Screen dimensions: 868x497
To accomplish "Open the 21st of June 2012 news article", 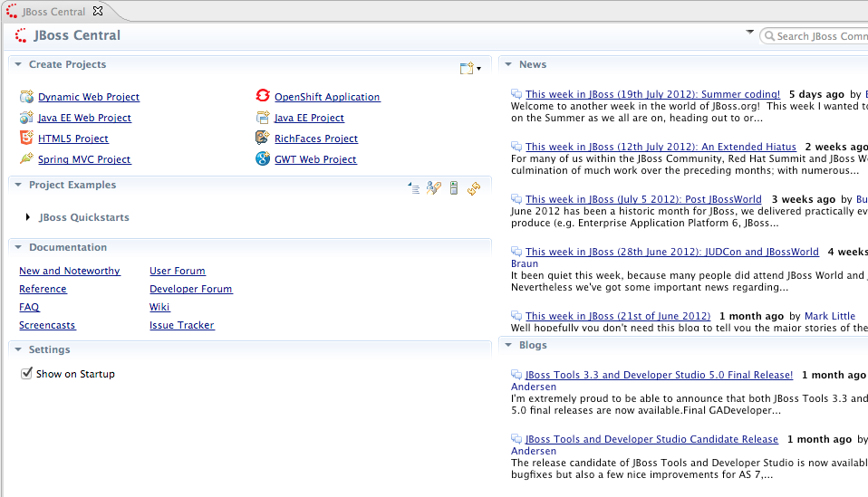I will (x=618, y=316).
